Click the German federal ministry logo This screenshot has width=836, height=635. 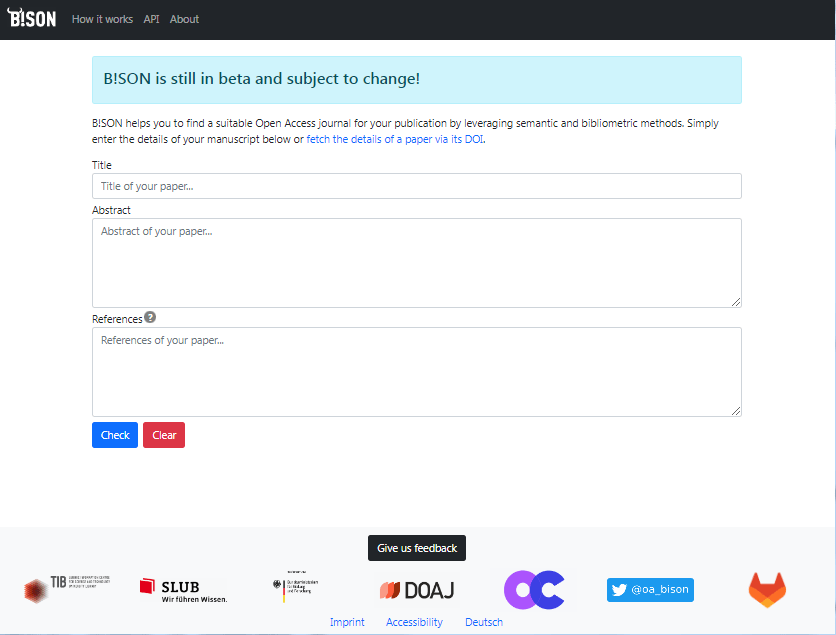[x=295, y=589]
